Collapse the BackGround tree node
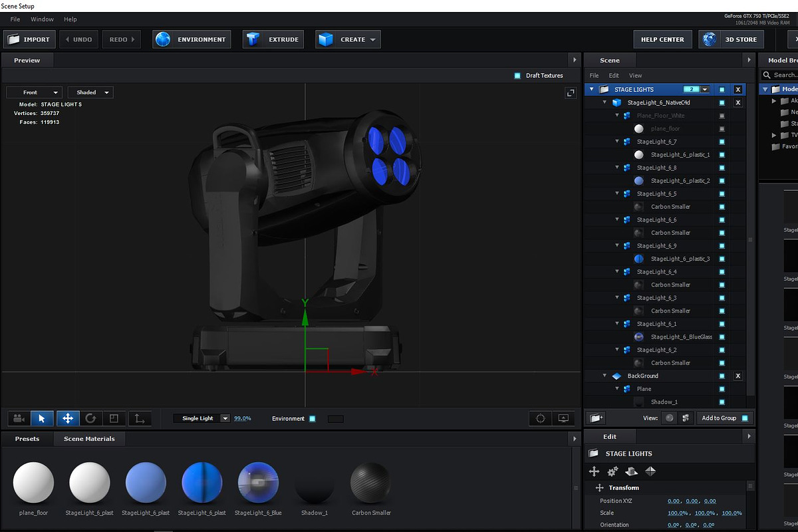The image size is (798, 532). 604,376
